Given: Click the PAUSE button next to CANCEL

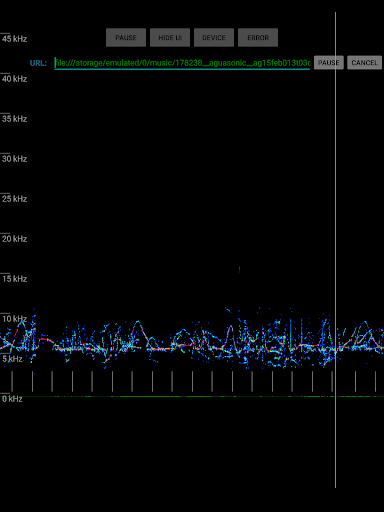Looking at the screenshot, I should coord(329,63).
